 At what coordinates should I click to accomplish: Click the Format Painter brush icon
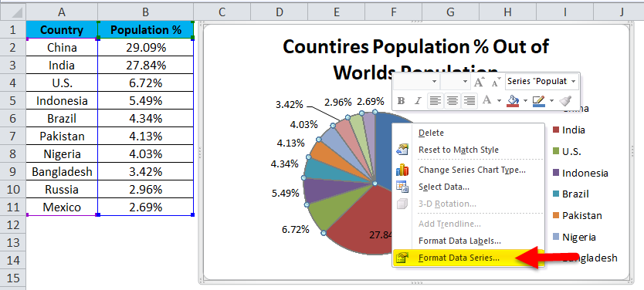(565, 100)
